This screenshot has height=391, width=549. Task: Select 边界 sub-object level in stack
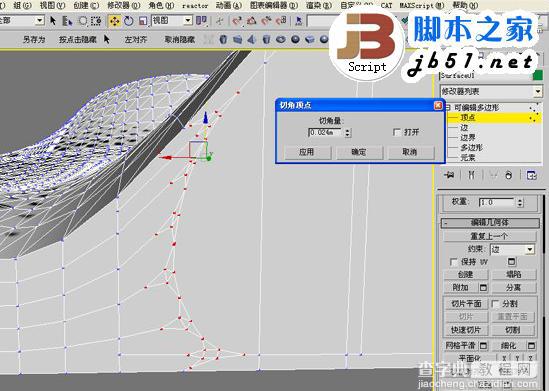(x=468, y=138)
